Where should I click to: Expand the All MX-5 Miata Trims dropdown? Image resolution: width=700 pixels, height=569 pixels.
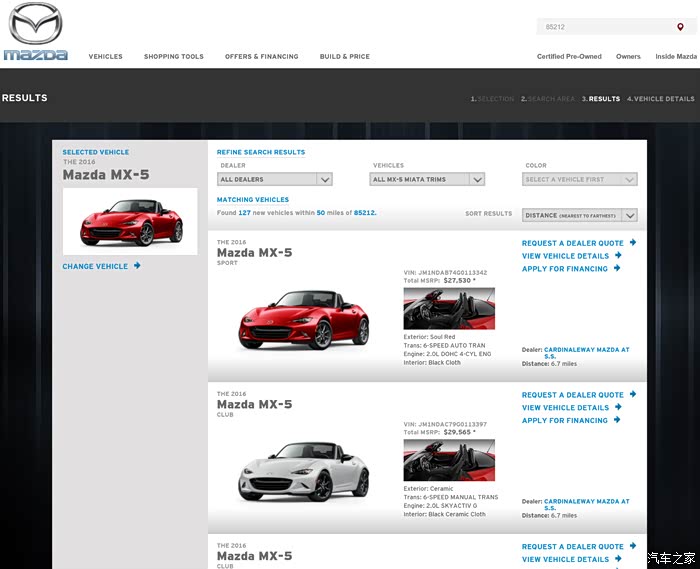(x=428, y=180)
